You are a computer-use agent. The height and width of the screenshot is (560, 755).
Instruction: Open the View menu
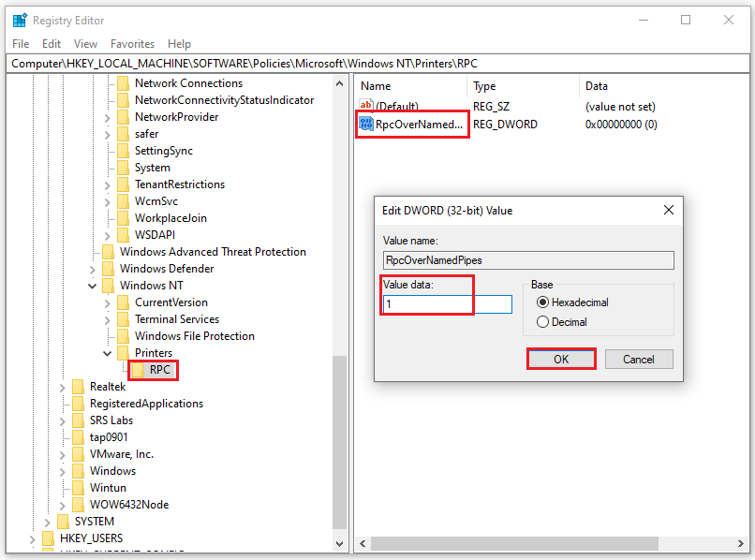85,44
